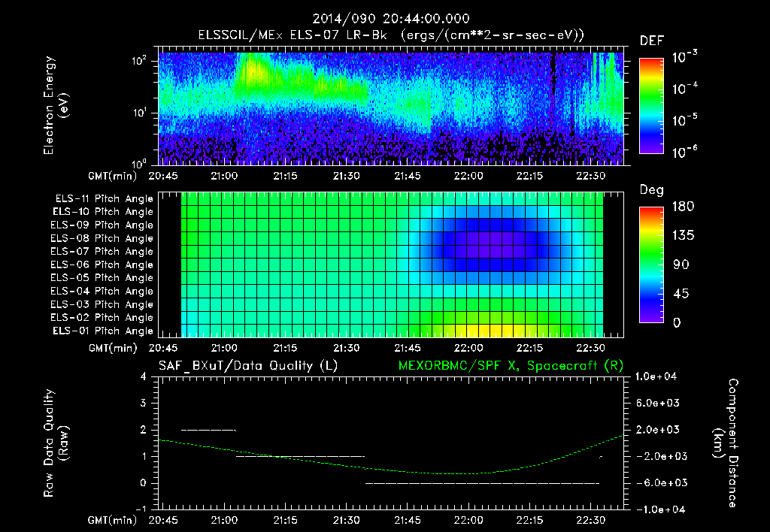This screenshot has height=532, width=770.
Task: Select the ELS-02 Pitch Angle row label
Action: 102,318
